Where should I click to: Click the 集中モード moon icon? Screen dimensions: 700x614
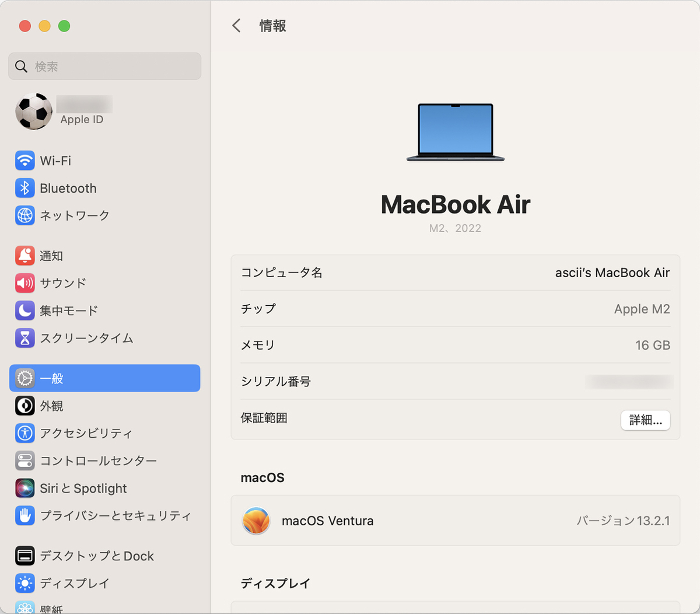click(25, 311)
